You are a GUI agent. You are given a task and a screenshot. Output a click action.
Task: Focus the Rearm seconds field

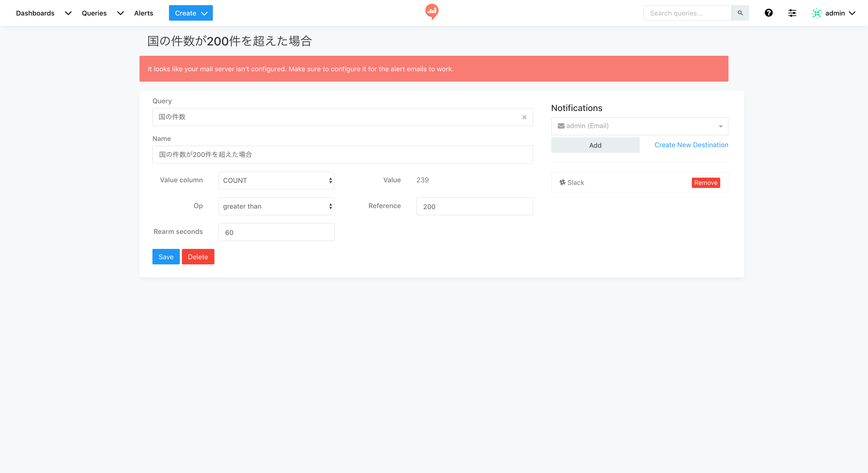pos(276,232)
